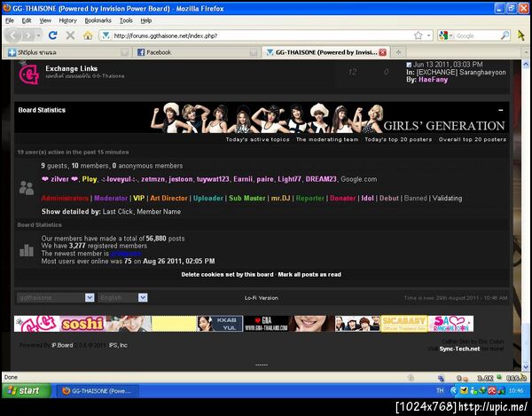Screen dimensions: 532x416
Task: Bookmark the page with the star icon
Action: click(x=419, y=35)
